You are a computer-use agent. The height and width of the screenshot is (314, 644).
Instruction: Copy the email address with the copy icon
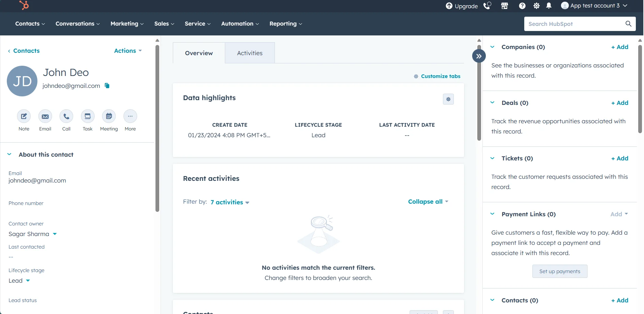click(x=107, y=86)
